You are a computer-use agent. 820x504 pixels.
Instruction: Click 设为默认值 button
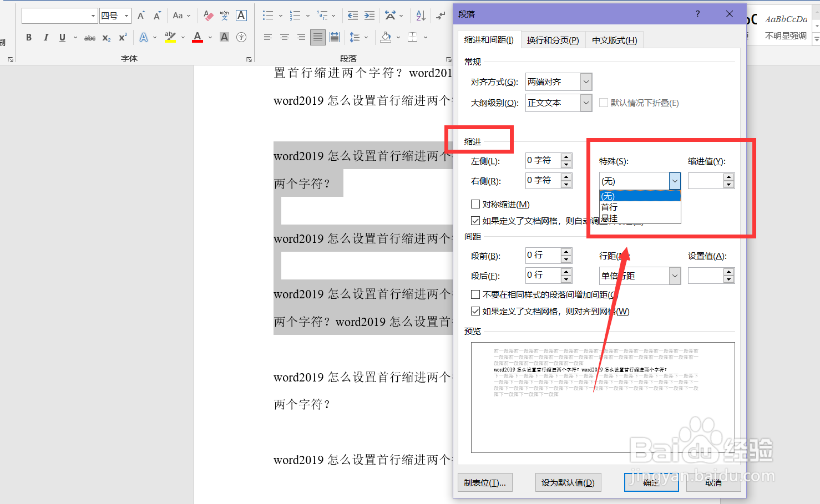568,482
